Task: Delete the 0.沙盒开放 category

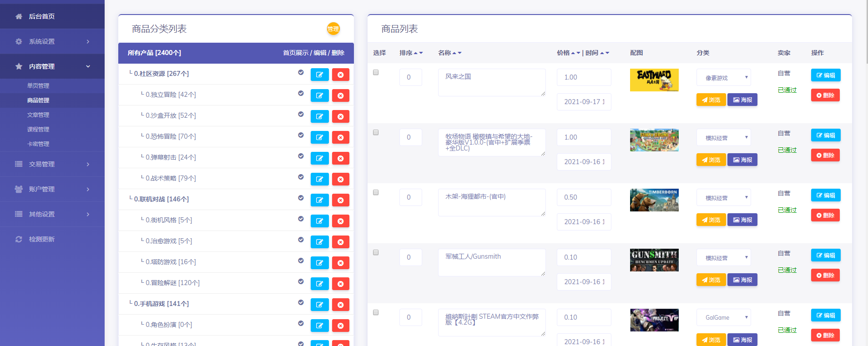Action: pyautogui.click(x=340, y=116)
